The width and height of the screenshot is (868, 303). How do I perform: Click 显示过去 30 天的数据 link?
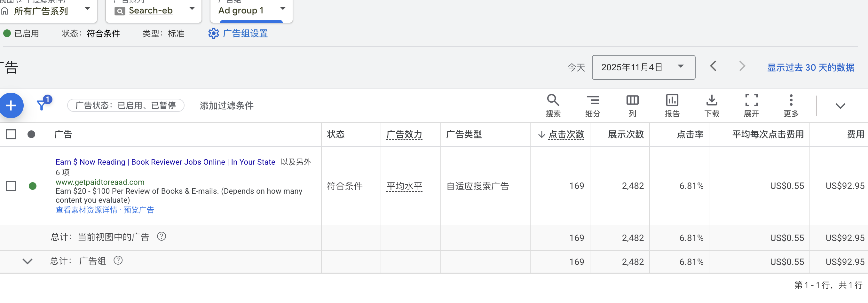(810, 67)
